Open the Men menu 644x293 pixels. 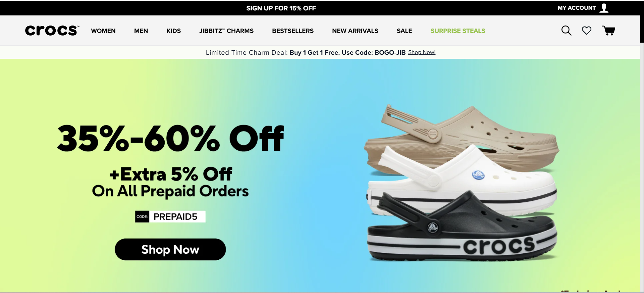(141, 31)
